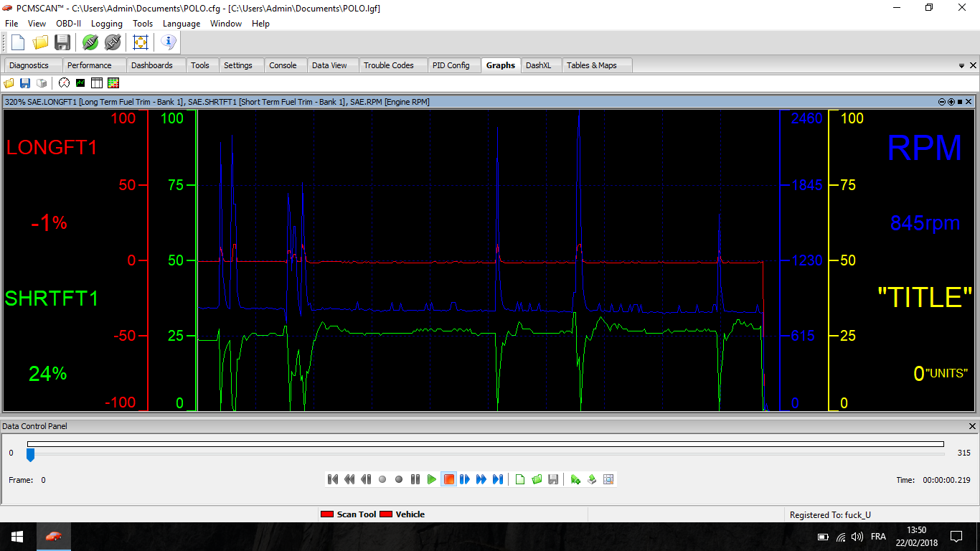
Task: Click the full screen arrows icon
Action: point(141,42)
